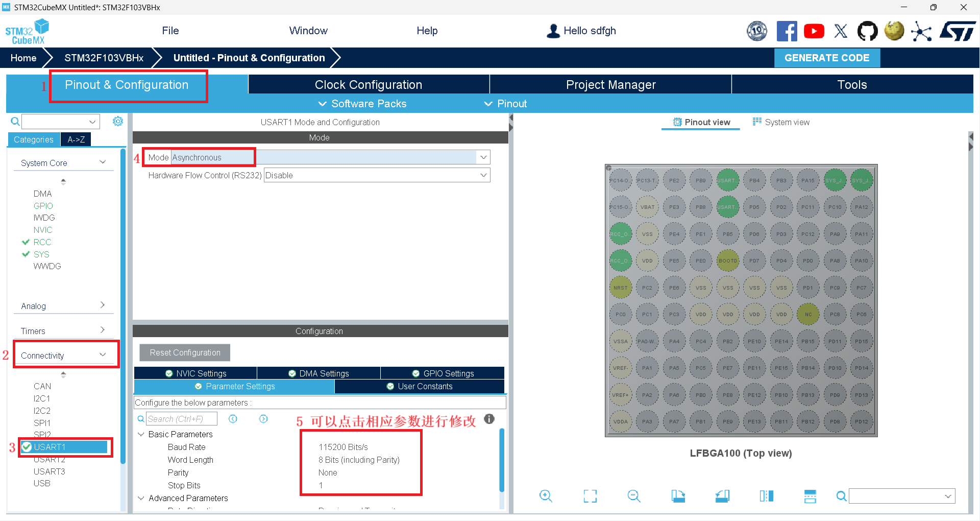Click the user account icon
The width and height of the screenshot is (980, 521).
point(553,31)
